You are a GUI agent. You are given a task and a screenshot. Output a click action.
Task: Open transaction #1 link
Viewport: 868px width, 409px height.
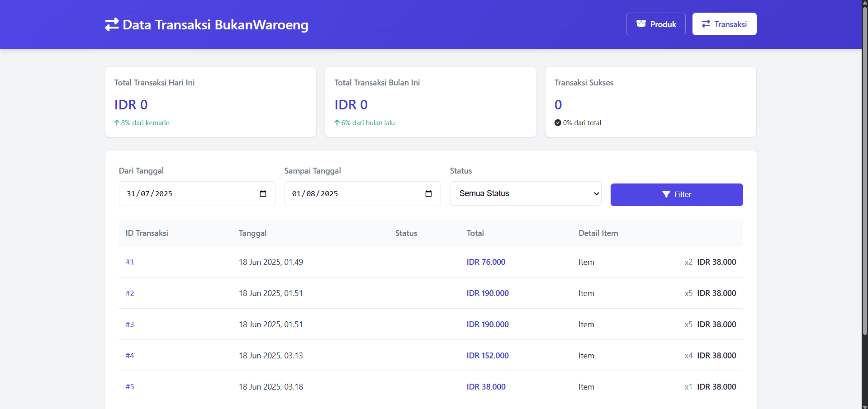pos(130,262)
